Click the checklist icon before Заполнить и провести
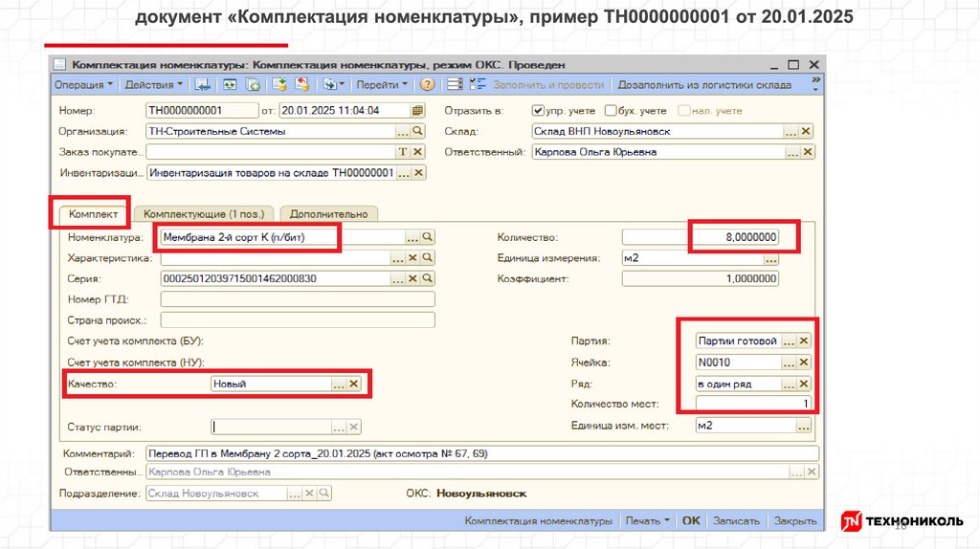This screenshot has width=980, height=549. (478, 84)
